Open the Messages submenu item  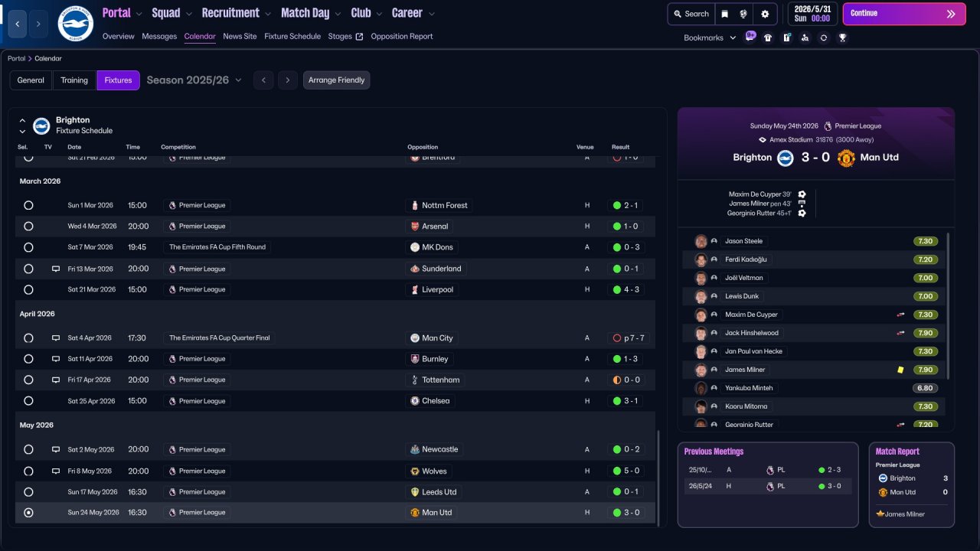click(159, 37)
